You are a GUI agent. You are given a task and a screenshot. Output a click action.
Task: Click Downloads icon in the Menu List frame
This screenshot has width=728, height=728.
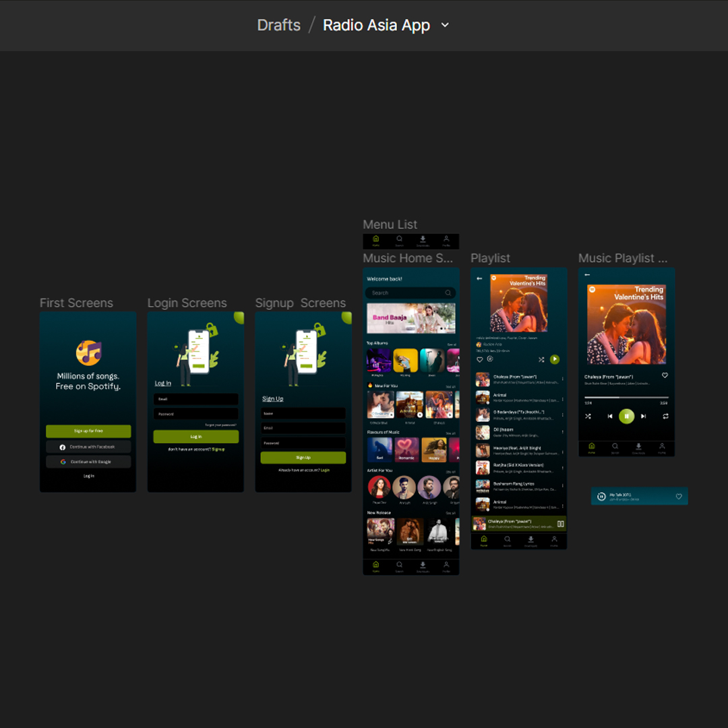pyautogui.click(x=423, y=239)
